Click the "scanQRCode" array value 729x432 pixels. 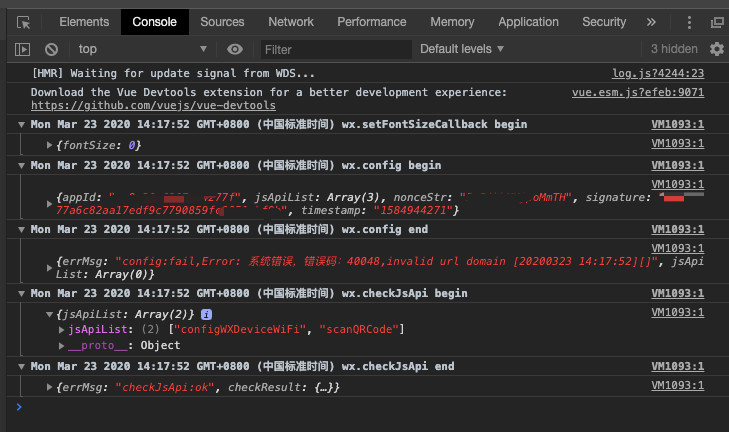[358, 330]
